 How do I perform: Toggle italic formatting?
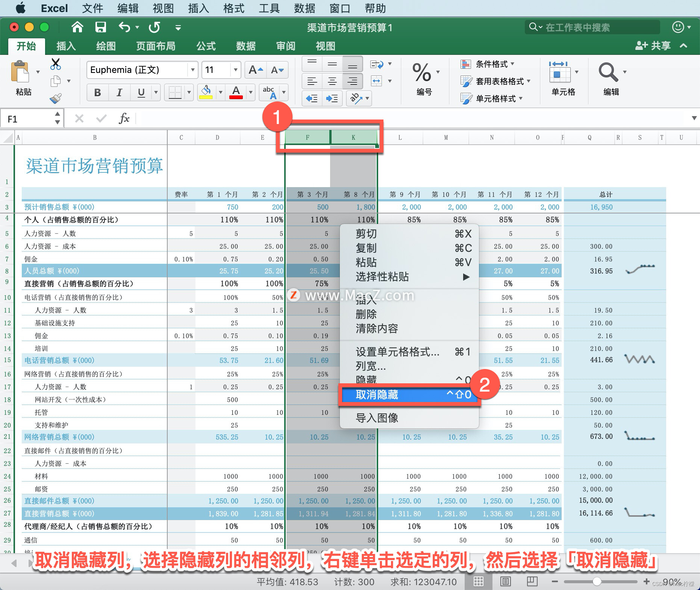[x=120, y=92]
